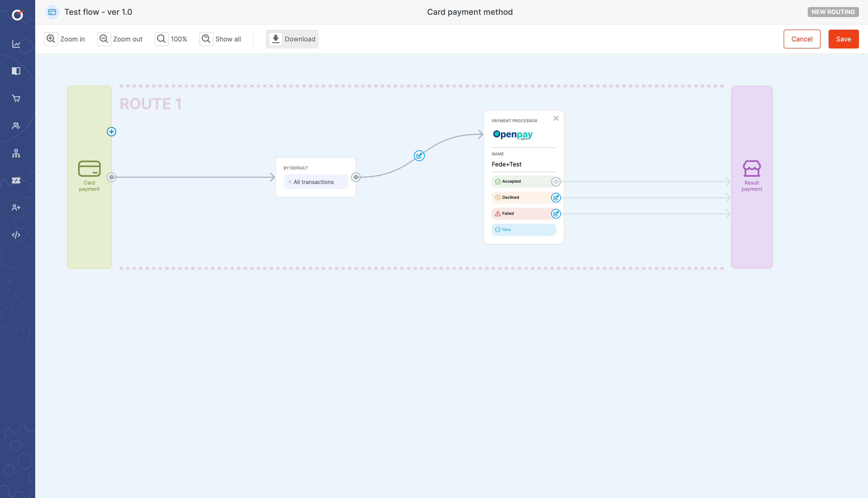Select the All transactions condition

pyautogui.click(x=315, y=182)
